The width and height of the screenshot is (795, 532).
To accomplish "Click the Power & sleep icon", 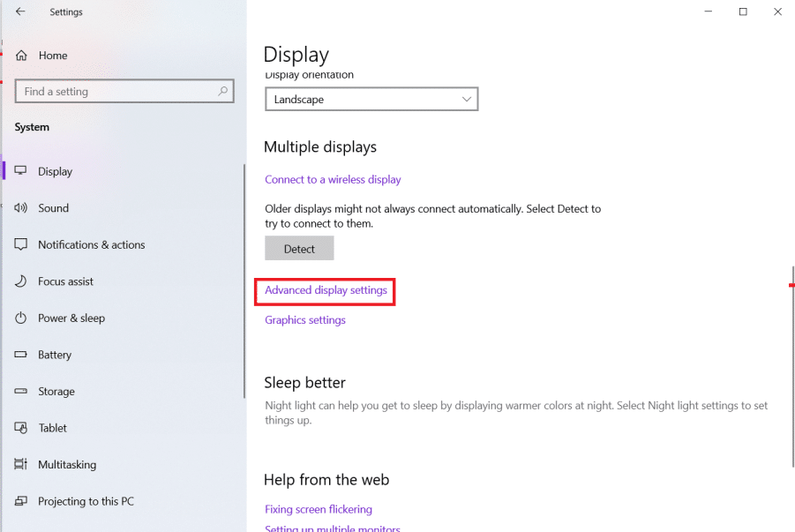I will pos(20,318).
